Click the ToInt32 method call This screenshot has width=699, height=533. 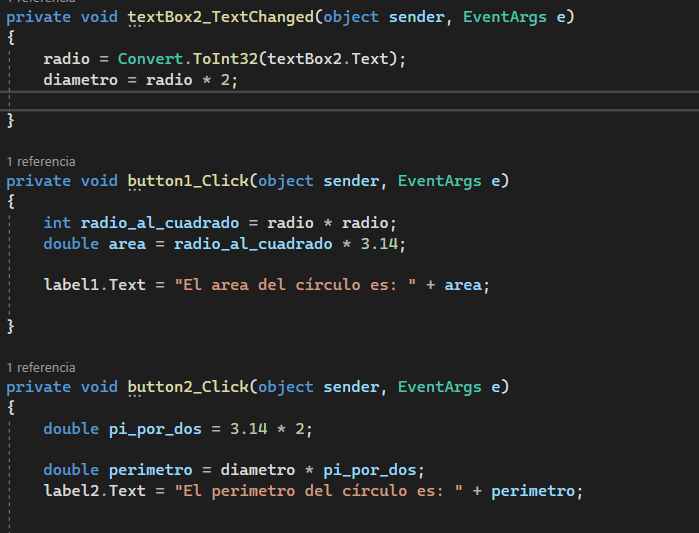[224, 59]
